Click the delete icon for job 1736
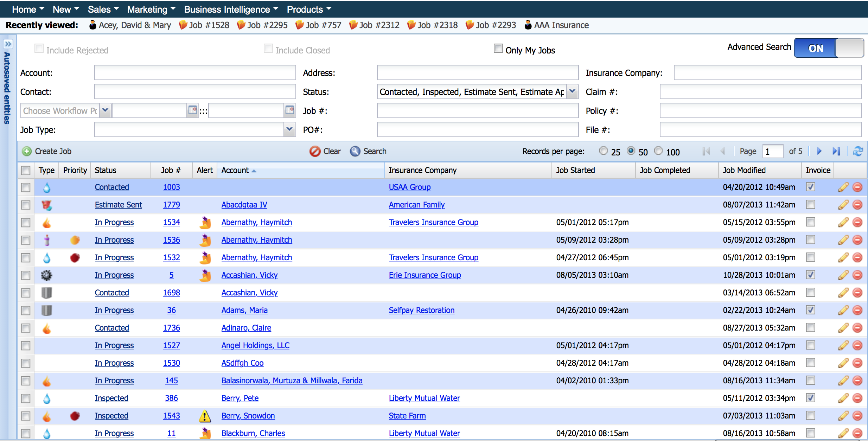The width and height of the screenshot is (868, 441). pos(857,328)
